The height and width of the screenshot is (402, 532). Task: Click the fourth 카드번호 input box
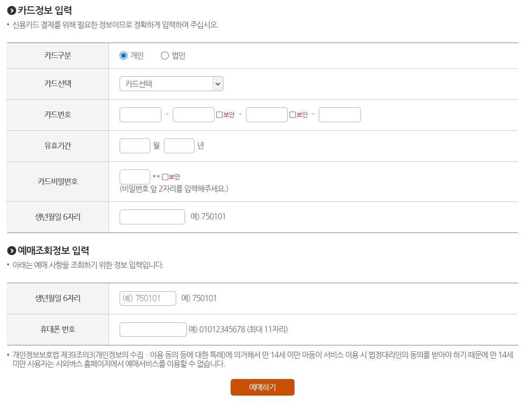coord(340,115)
